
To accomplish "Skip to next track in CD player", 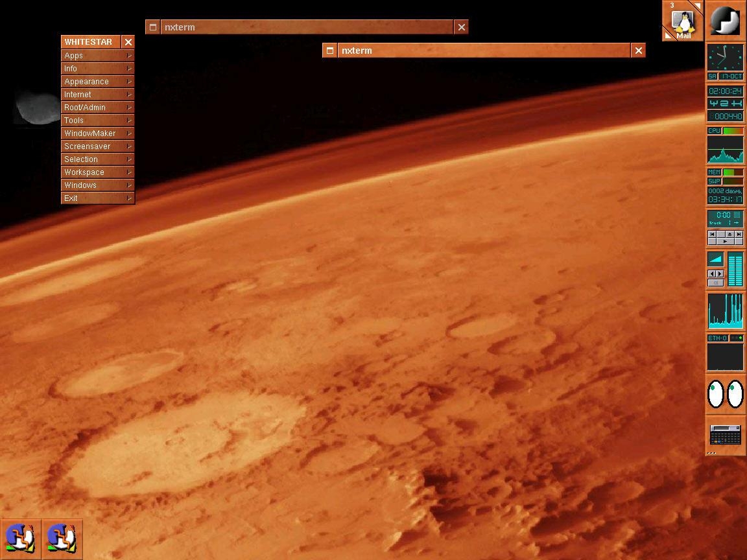I will coord(739,234).
